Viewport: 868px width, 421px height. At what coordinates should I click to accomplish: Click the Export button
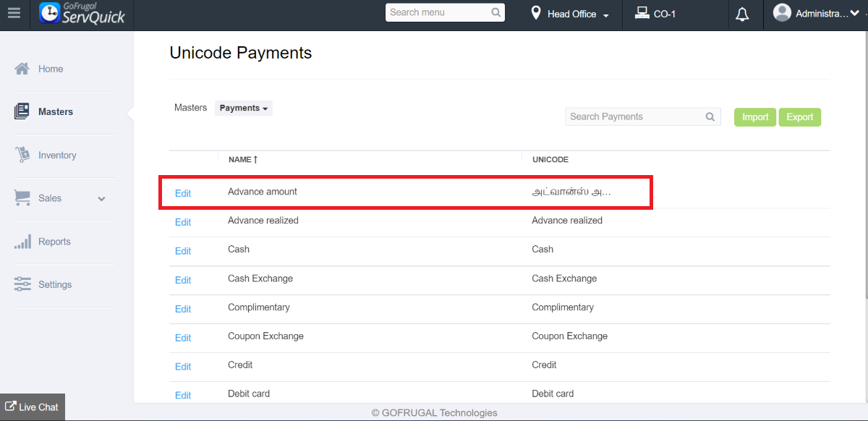click(799, 117)
